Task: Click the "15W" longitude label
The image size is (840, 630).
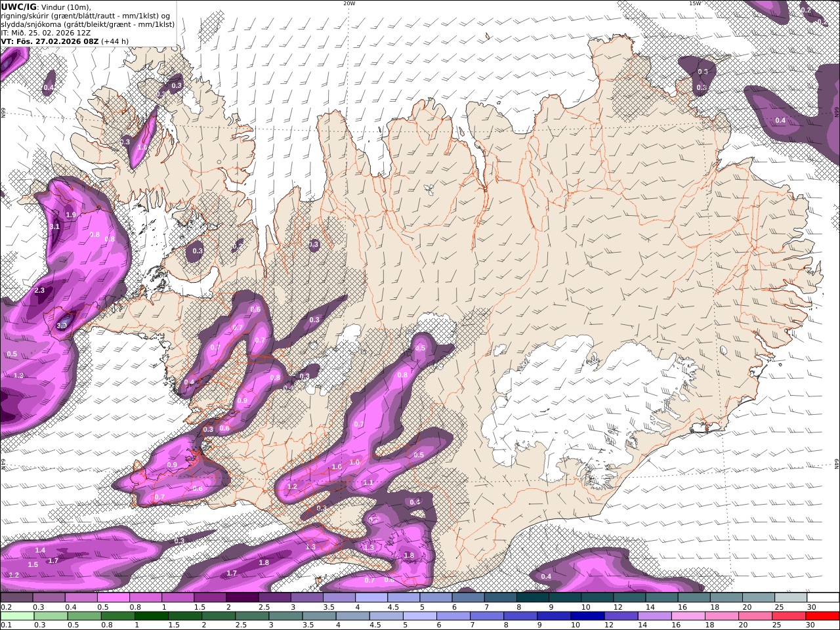Action: (695, 3)
